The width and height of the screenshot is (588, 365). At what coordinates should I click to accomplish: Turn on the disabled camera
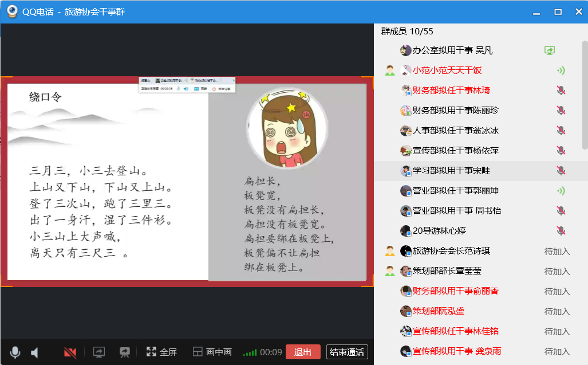tap(70, 352)
